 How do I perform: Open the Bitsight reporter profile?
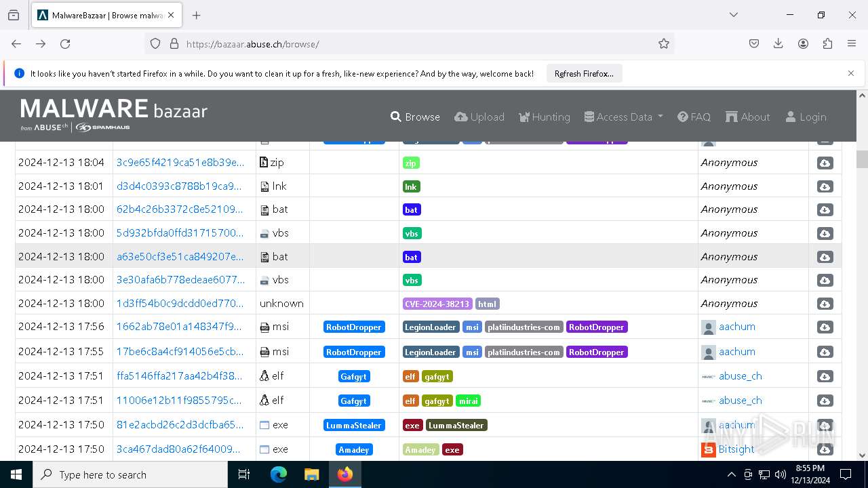tap(736, 449)
